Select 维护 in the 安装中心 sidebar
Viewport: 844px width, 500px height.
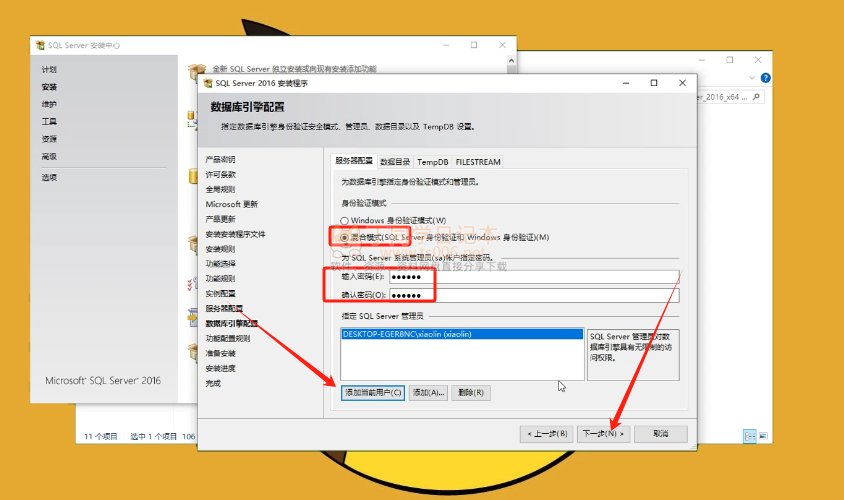pos(49,104)
